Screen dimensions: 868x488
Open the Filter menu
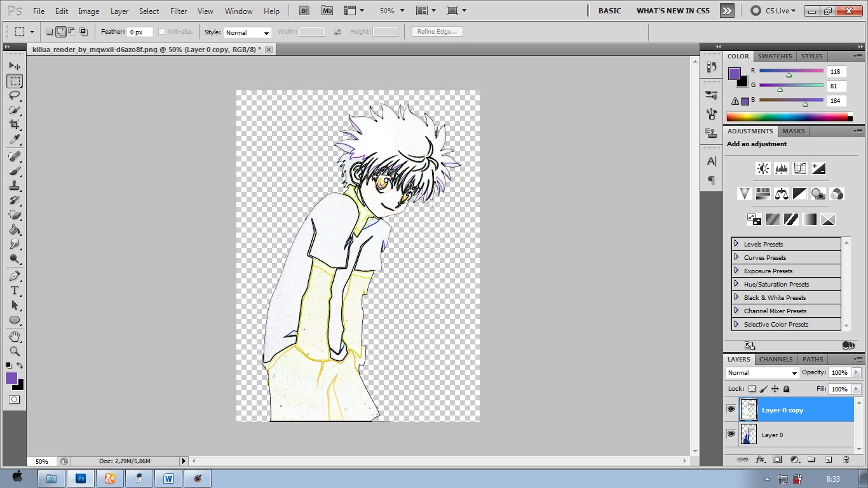tap(179, 11)
